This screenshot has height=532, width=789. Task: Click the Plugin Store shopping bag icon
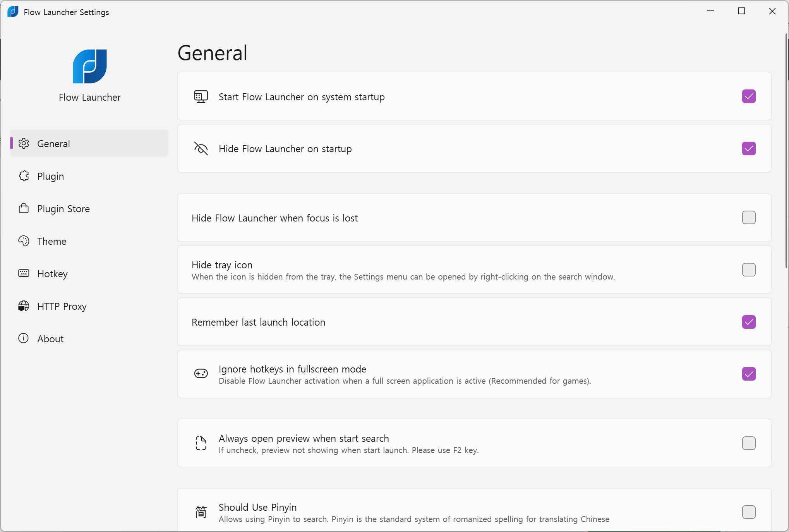pyautogui.click(x=24, y=208)
